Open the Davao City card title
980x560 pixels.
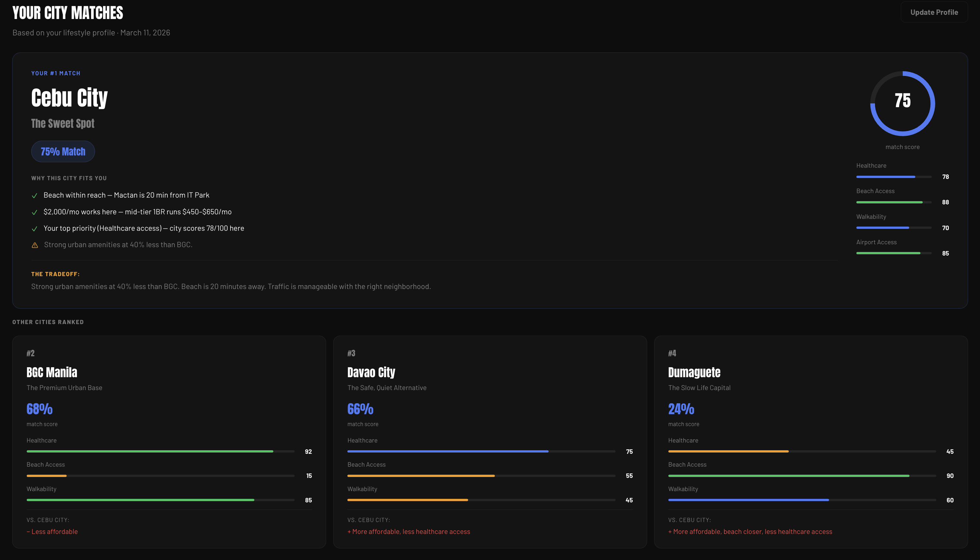coord(371,372)
